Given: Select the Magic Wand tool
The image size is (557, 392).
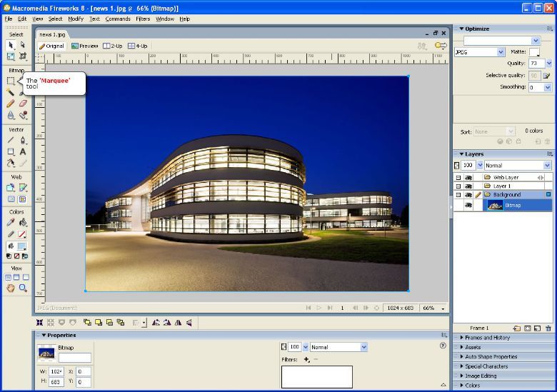Looking at the screenshot, I should coord(11,92).
